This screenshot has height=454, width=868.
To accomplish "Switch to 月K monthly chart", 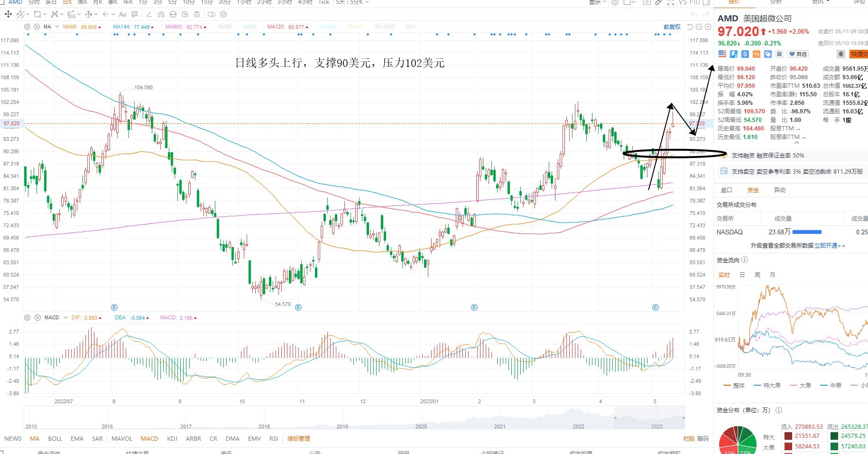I will pyautogui.click(x=98, y=2).
